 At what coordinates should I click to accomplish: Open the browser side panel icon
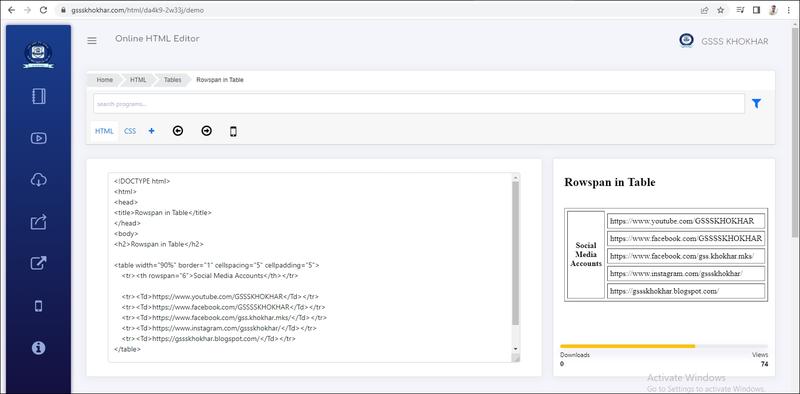tap(756, 10)
